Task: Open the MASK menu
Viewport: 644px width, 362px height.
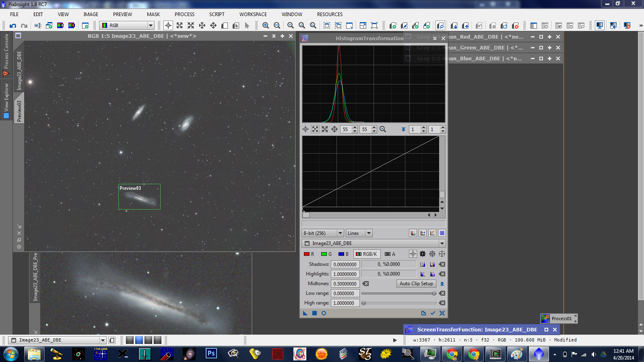Action: click(153, 14)
